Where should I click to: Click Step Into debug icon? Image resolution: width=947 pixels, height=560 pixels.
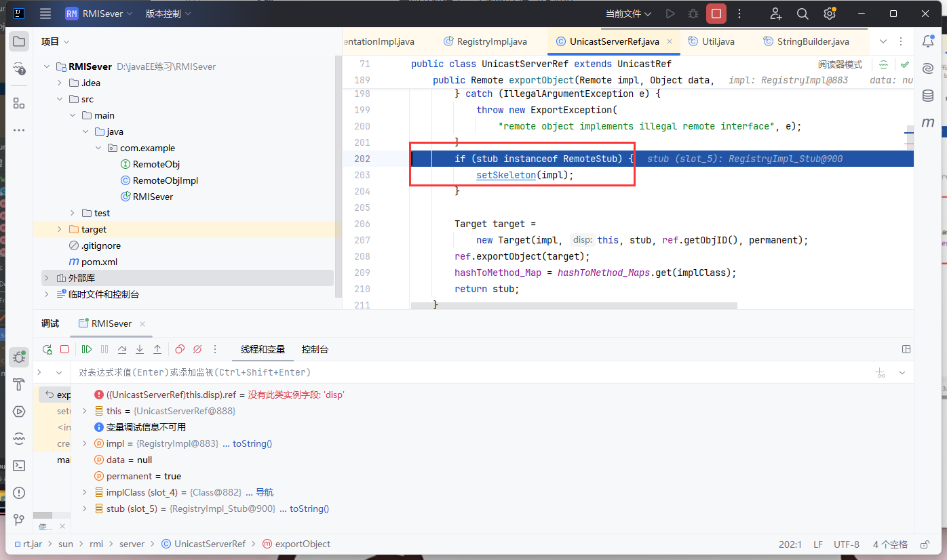click(140, 349)
